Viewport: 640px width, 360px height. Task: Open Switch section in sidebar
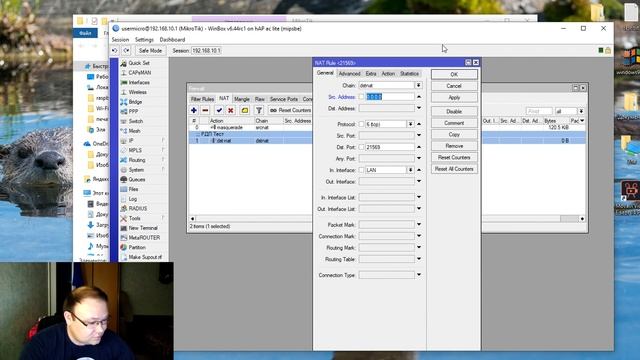tap(136, 121)
